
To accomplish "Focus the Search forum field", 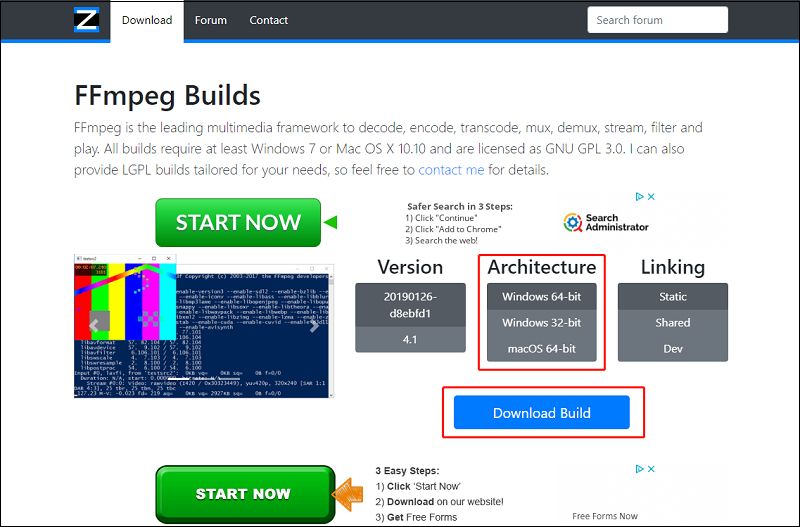I will coord(657,20).
